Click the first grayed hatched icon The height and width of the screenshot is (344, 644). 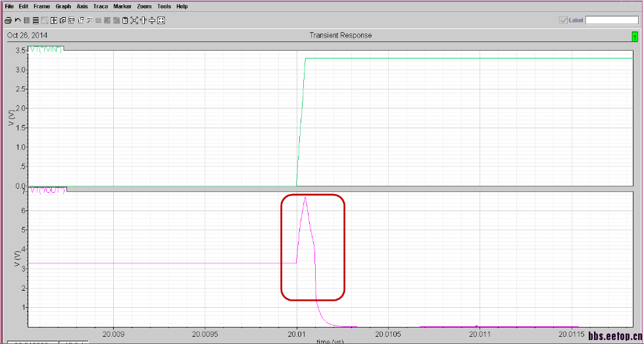[107, 20]
